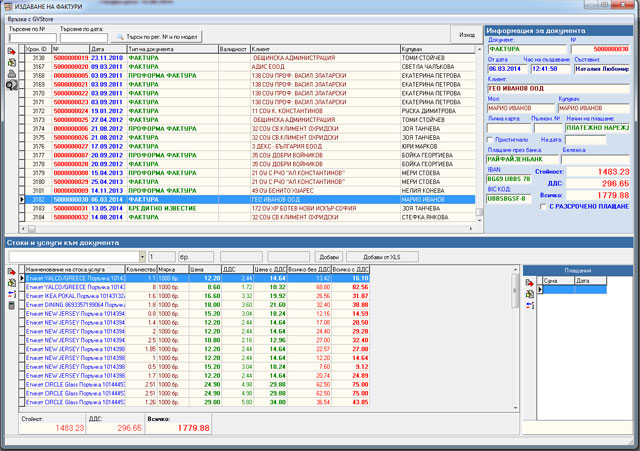Viewport: 640px width, 451px height.
Task: Tick the row selector box for document 3138
Action: [x=22, y=58]
